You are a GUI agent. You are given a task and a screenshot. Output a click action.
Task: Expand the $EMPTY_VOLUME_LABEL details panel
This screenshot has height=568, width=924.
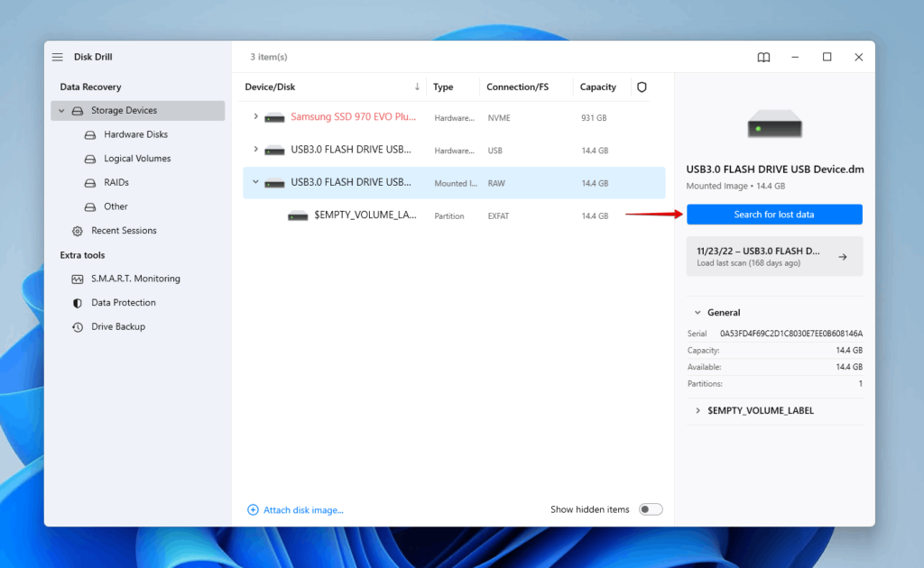(x=697, y=410)
